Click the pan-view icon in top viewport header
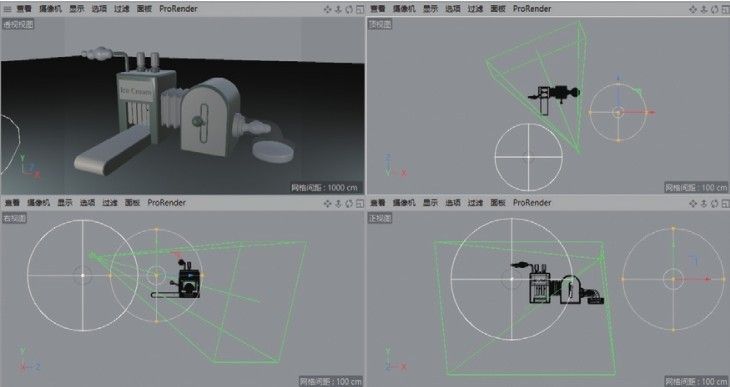 tap(693, 9)
